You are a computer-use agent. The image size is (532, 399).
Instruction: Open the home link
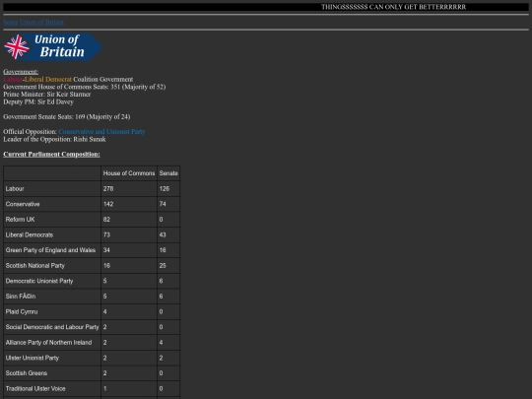[11, 22]
